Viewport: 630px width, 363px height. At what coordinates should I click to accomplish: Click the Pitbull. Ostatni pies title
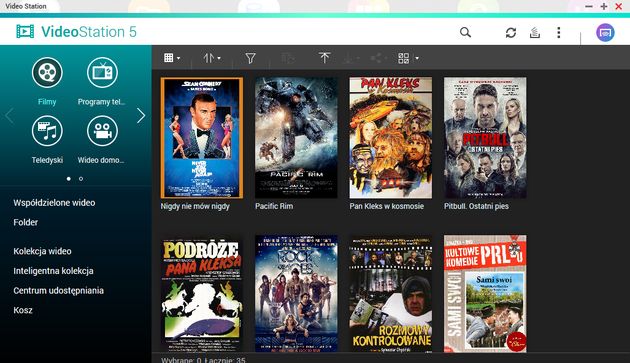(476, 206)
